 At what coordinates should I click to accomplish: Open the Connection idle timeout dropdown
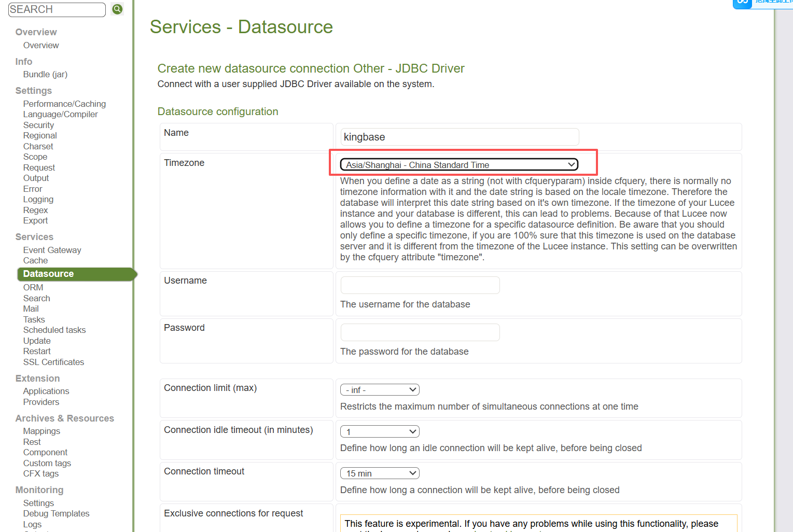pyautogui.click(x=380, y=432)
